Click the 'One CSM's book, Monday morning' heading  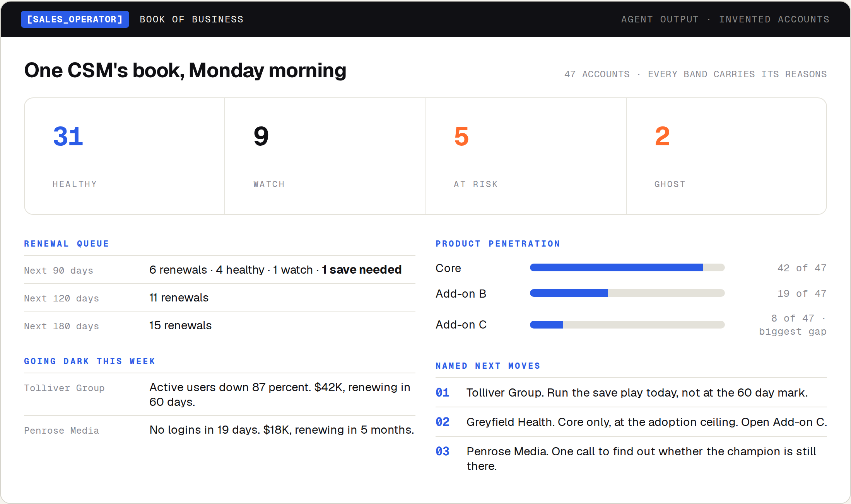point(185,70)
